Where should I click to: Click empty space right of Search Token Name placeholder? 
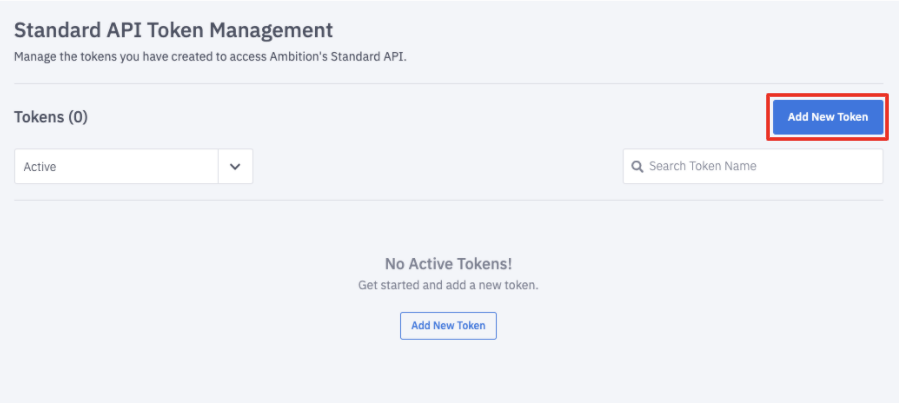[x=830, y=166]
